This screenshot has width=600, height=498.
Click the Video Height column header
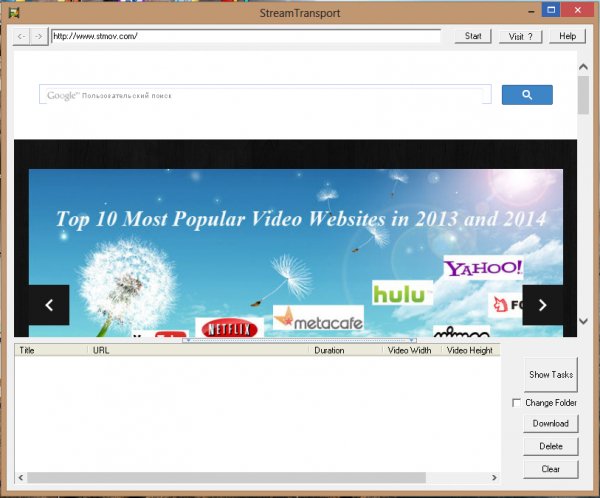(x=470, y=350)
